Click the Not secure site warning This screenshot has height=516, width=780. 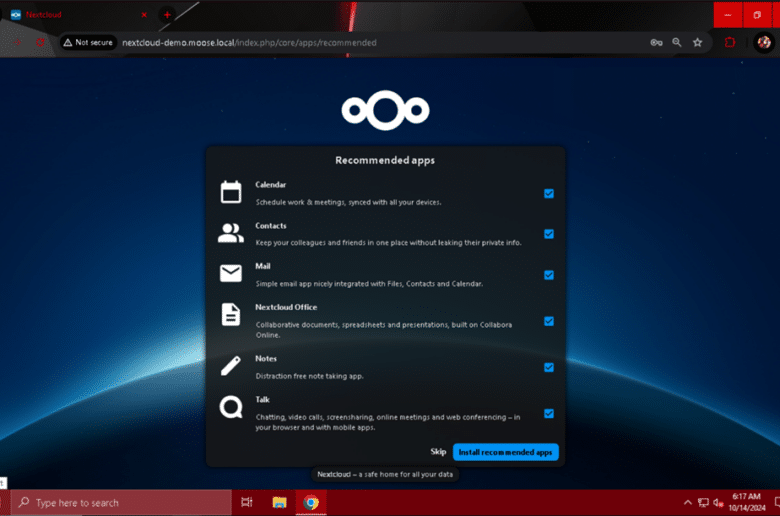[88, 43]
